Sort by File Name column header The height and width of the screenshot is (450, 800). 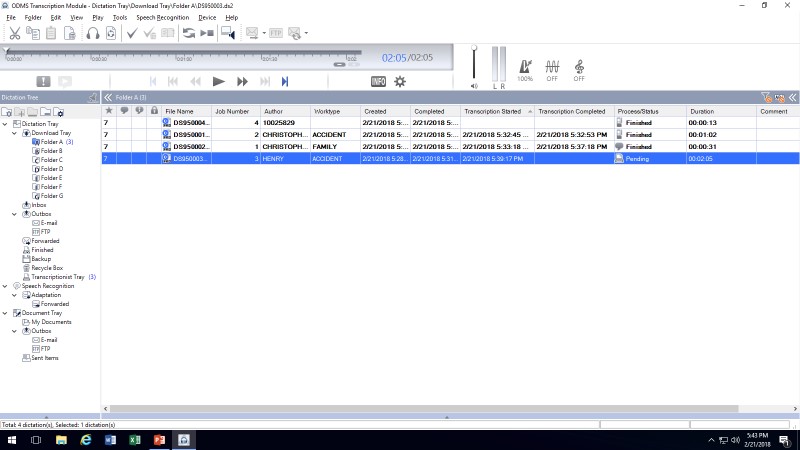tap(186, 111)
